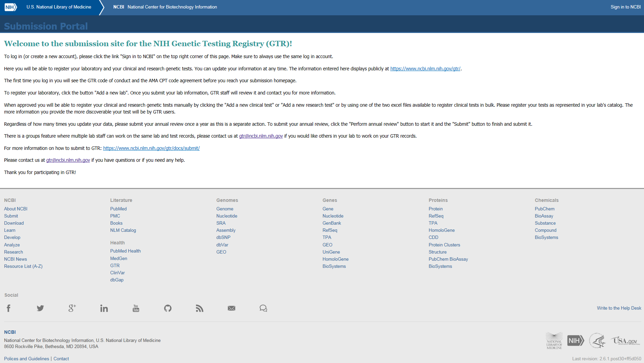644x363 pixels.
Task: Open the Structure link
Action: point(437,252)
